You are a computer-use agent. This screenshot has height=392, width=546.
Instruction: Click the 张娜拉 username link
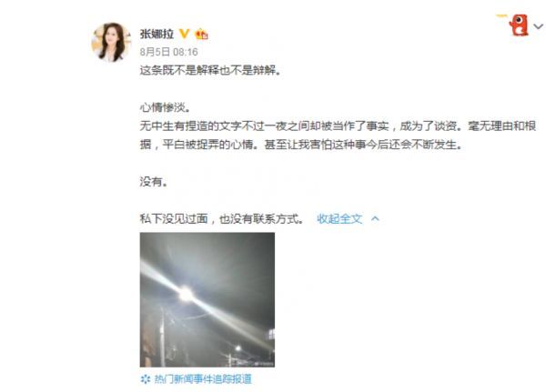157,35
